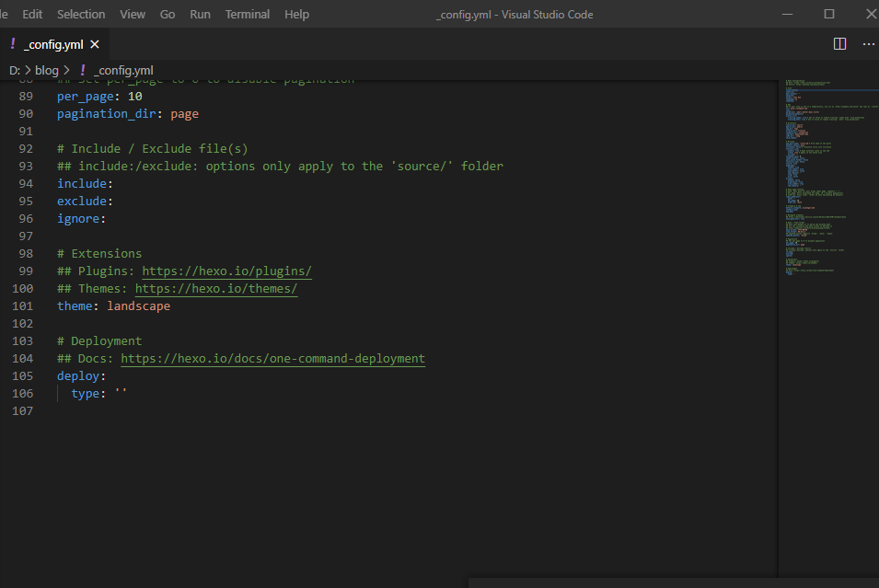Place cursor on 'exclude' key
879x588 pixels.
82,202
